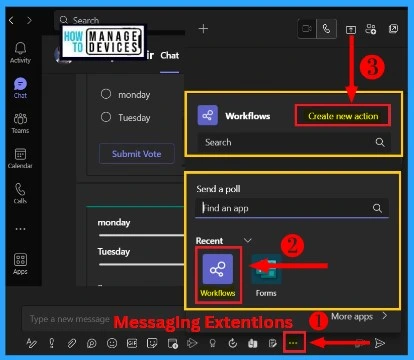414x360 pixels.
Task: Click the Find an app field
Action: [x=292, y=208]
